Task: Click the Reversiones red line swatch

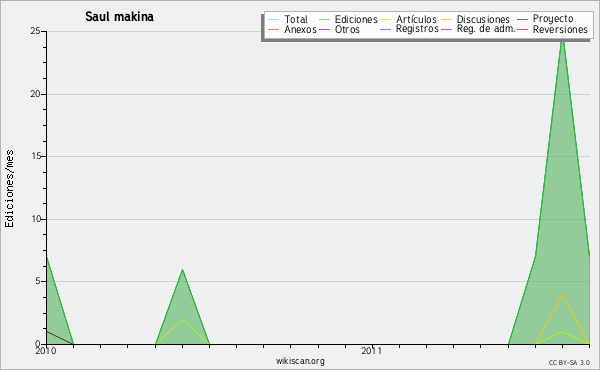Action: point(522,30)
